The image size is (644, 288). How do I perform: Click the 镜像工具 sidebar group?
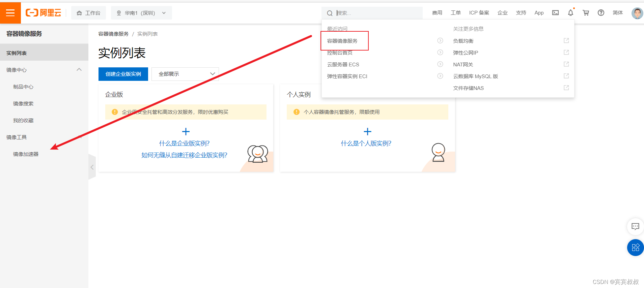pos(44,137)
